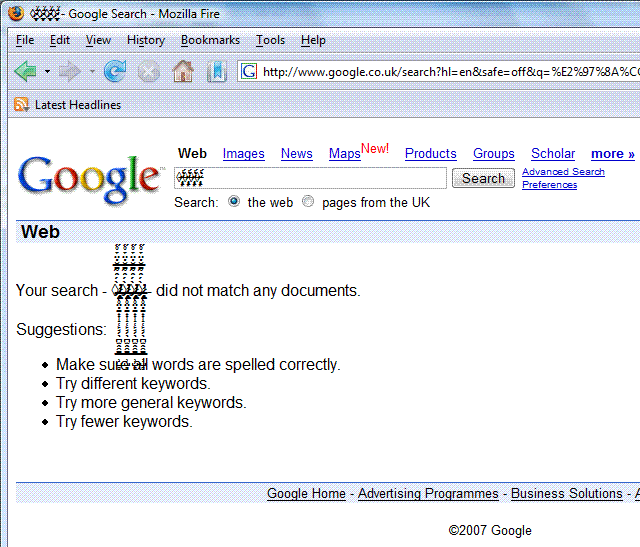Click 'did not match any documents.' text

pos(258,291)
